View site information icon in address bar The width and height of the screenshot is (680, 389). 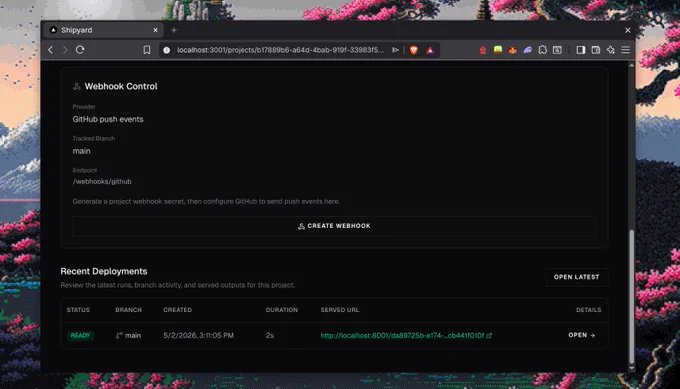pos(167,50)
